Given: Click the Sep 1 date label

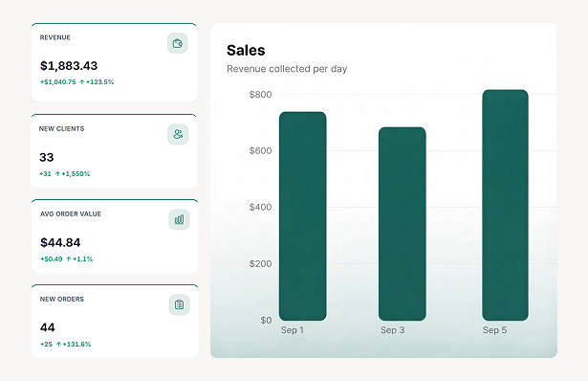Looking at the screenshot, I should click(x=293, y=330).
